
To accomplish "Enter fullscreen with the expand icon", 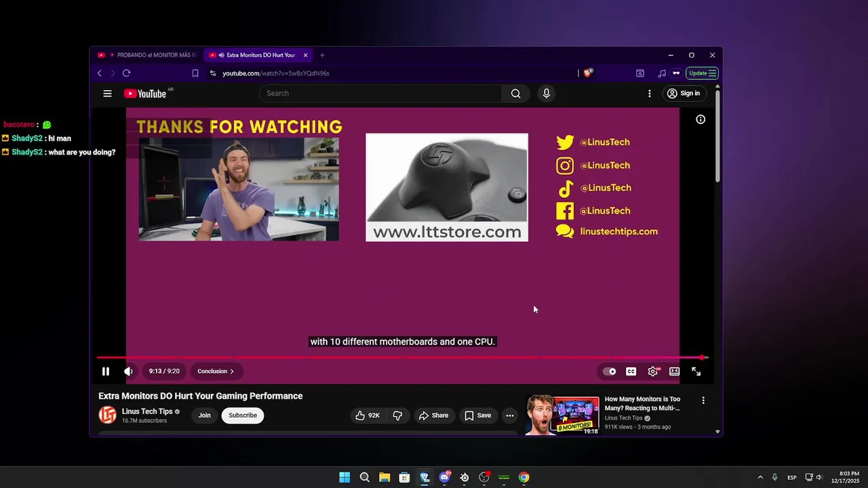I will [x=696, y=371].
